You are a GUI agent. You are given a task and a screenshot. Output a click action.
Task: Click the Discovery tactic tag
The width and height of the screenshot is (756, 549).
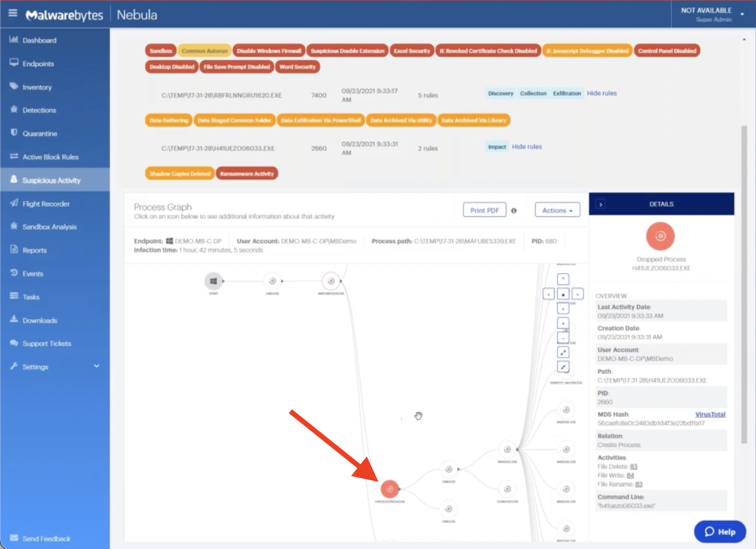click(500, 93)
